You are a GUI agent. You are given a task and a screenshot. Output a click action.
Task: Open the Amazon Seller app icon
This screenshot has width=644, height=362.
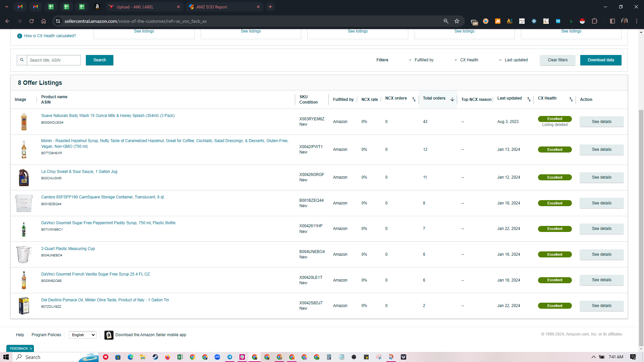pos(109,335)
